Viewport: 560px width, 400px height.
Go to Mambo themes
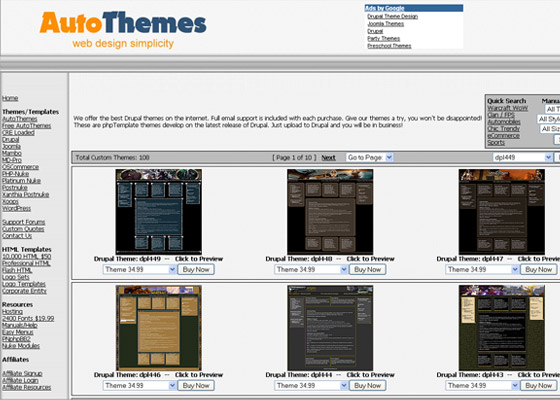coord(12,153)
